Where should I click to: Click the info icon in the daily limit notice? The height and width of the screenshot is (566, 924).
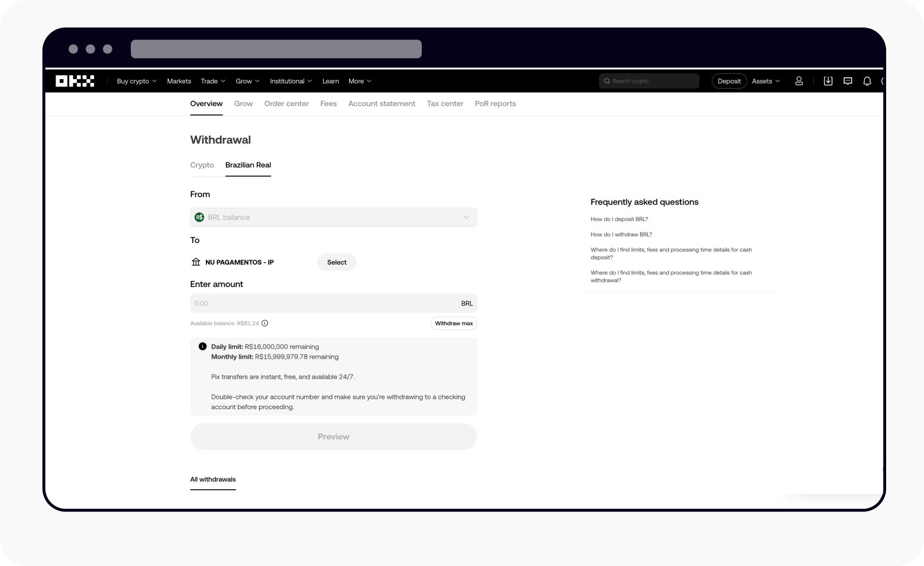point(202,346)
